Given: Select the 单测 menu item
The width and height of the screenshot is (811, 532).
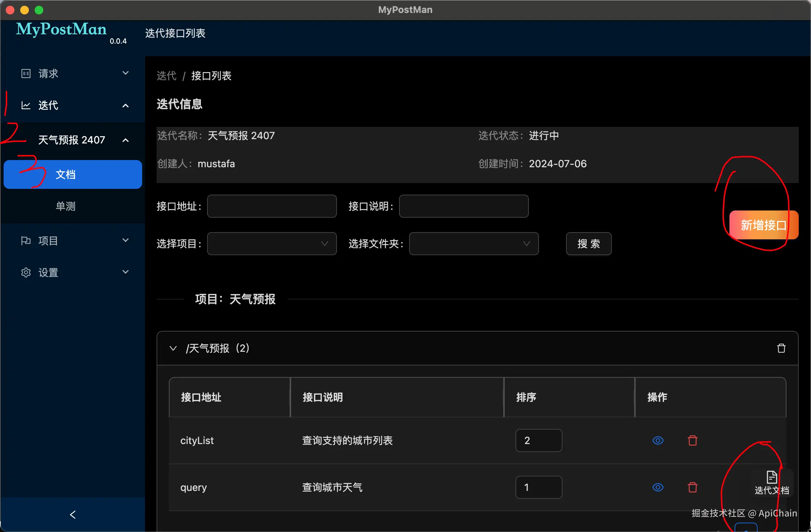Looking at the screenshot, I should coord(66,206).
